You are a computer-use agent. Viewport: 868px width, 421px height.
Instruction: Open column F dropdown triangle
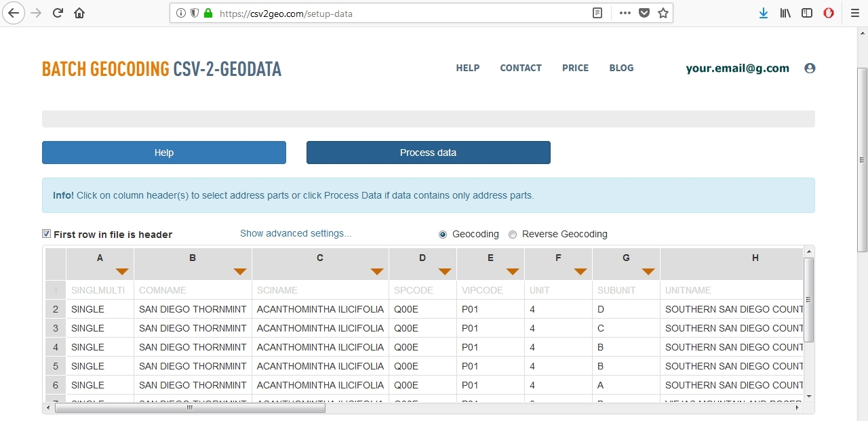580,272
